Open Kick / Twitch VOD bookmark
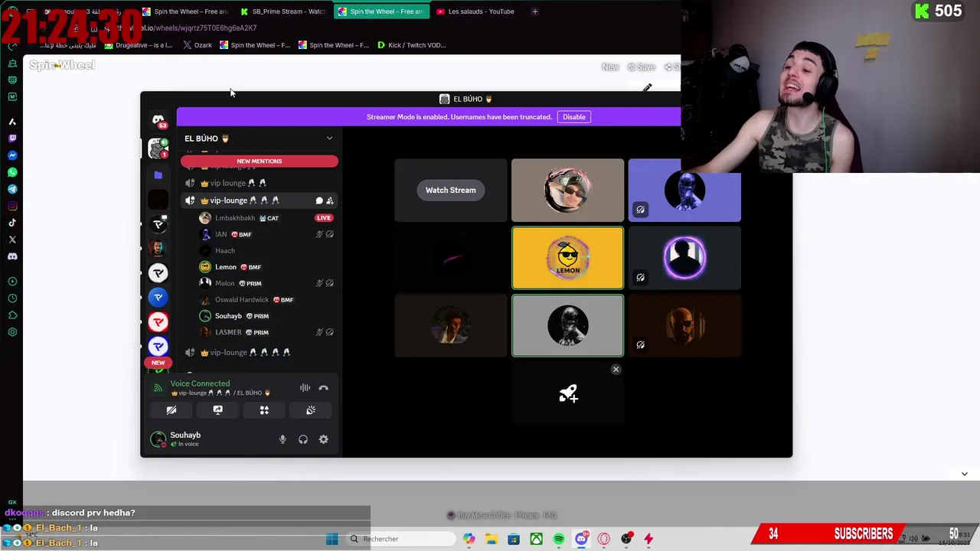 coord(411,45)
